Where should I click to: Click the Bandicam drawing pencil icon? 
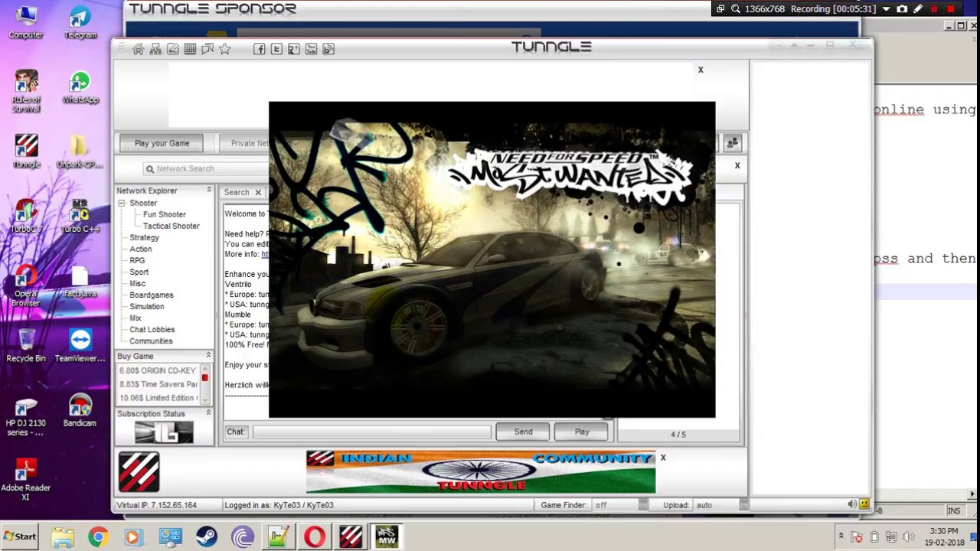tap(918, 9)
